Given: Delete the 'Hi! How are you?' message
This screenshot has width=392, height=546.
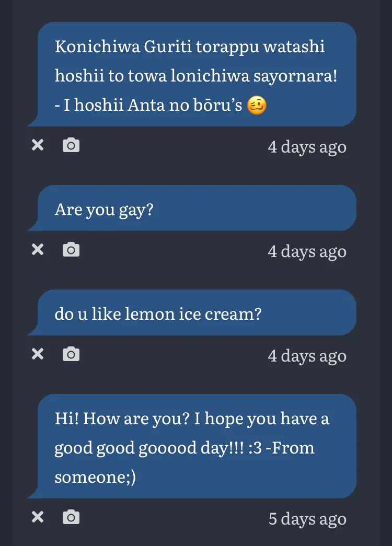Looking at the screenshot, I should pyautogui.click(x=38, y=517).
